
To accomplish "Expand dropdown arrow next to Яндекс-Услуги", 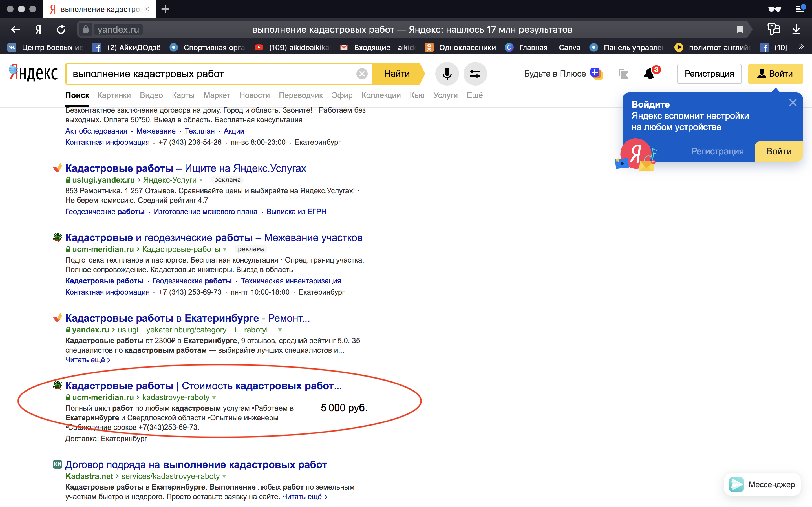I will [x=201, y=180].
